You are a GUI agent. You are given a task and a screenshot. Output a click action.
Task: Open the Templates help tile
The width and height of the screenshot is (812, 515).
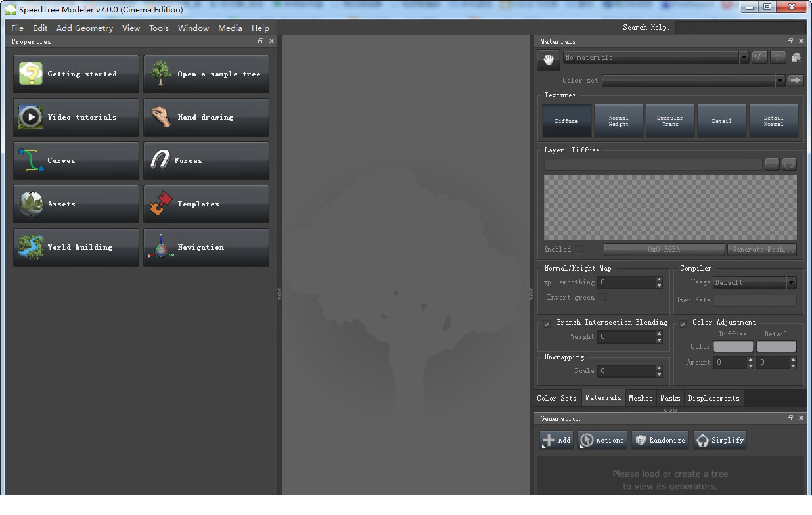206,204
